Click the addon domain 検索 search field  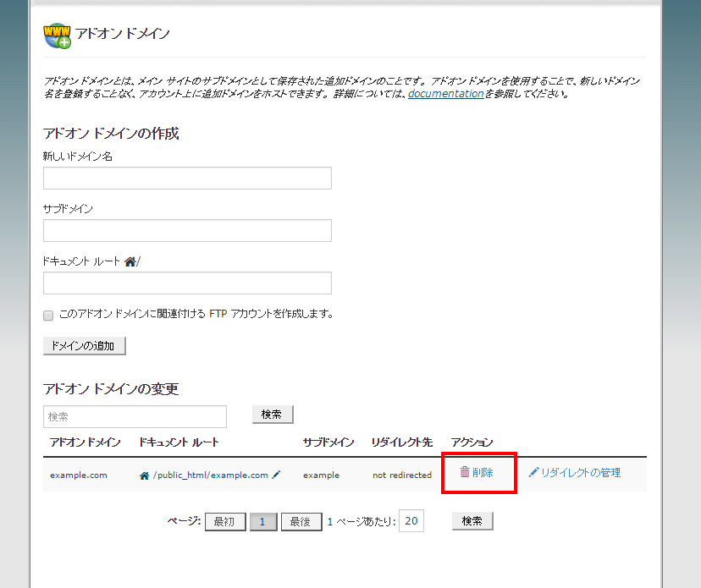(135, 416)
